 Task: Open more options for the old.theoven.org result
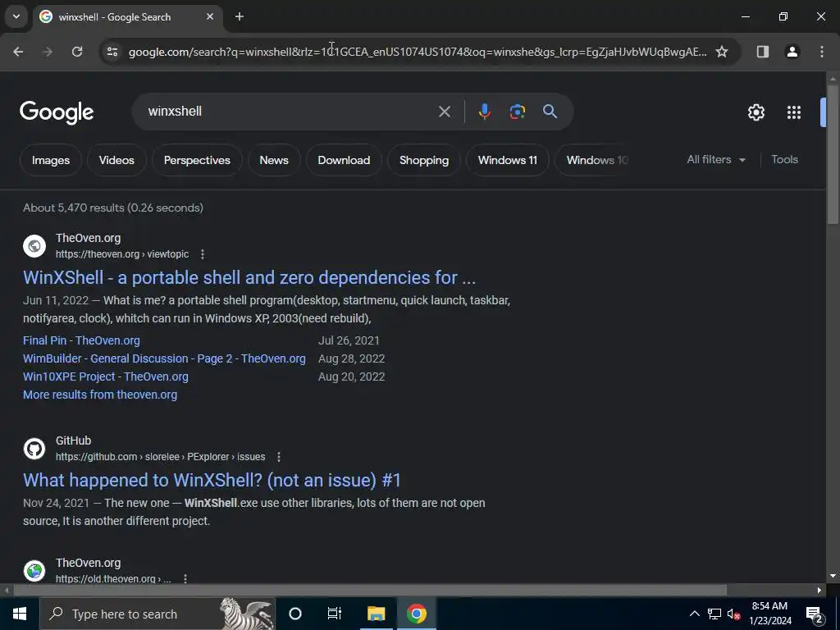pos(185,578)
